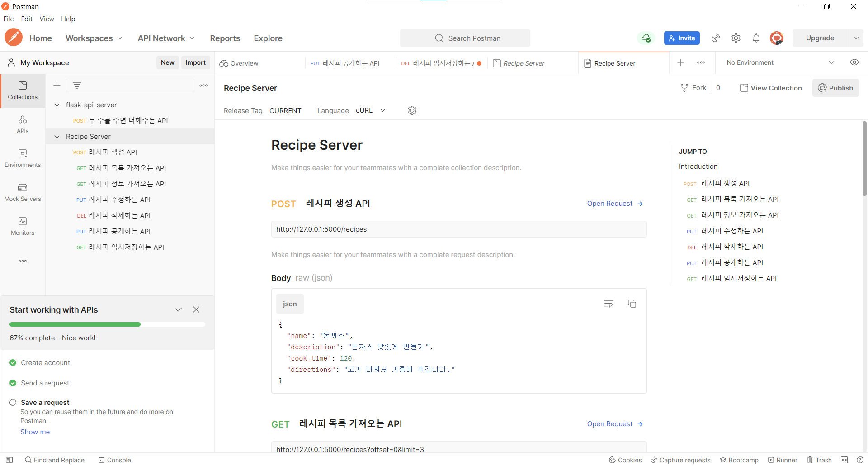Click the Show me link
Image resolution: width=868 pixels, height=466 pixels.
35,432
